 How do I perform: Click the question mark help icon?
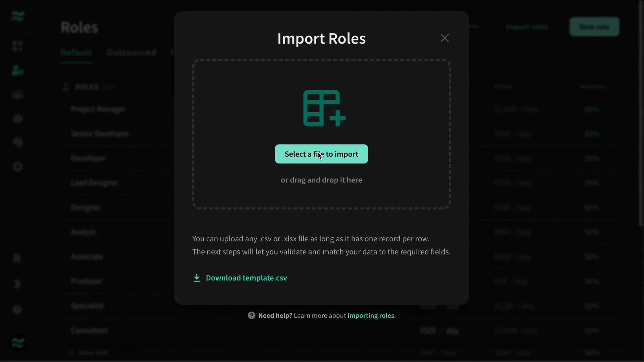252,315
